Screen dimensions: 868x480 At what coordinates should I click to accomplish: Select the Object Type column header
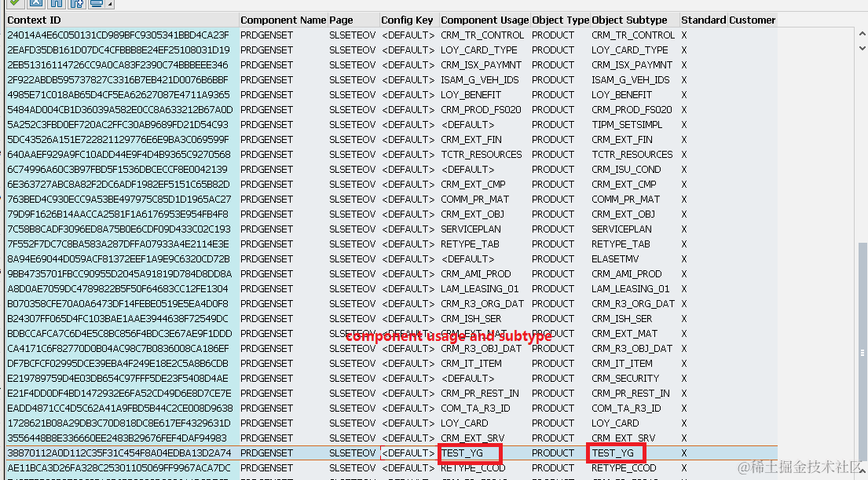pos(560,20)
